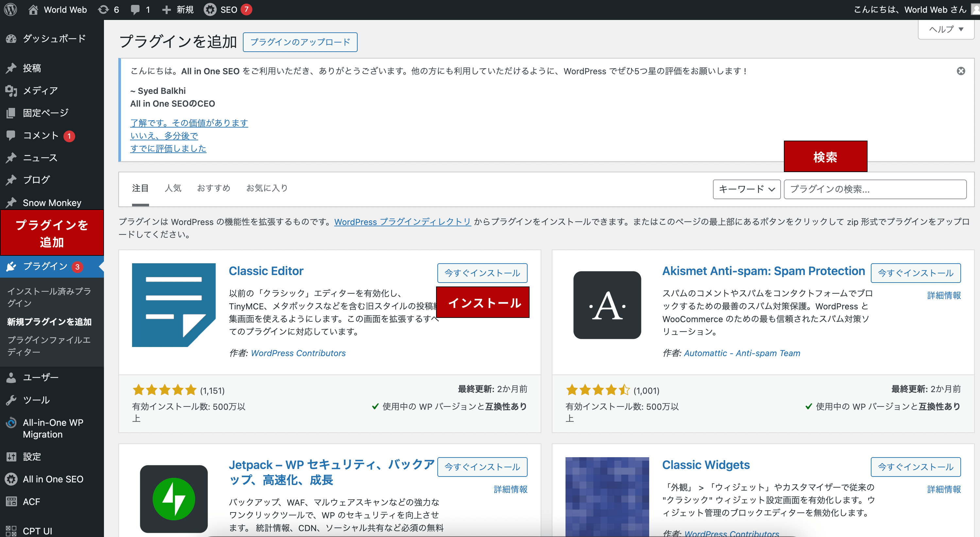Viewport: 980px width, 537px height.
Task: Expand the ヘルプ dropdown tab
Action: (946, 29)
